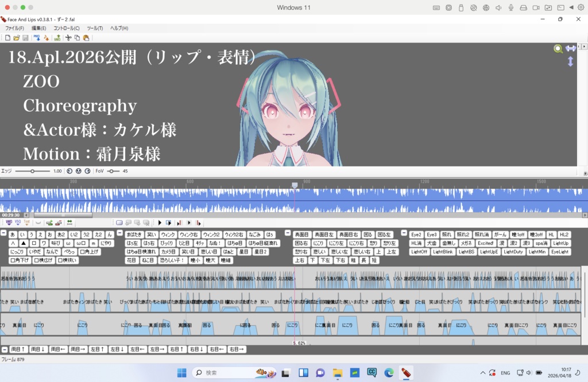Click the メガネ morph button
Viewport: 588px width, 382px height.
coord(466,243)
